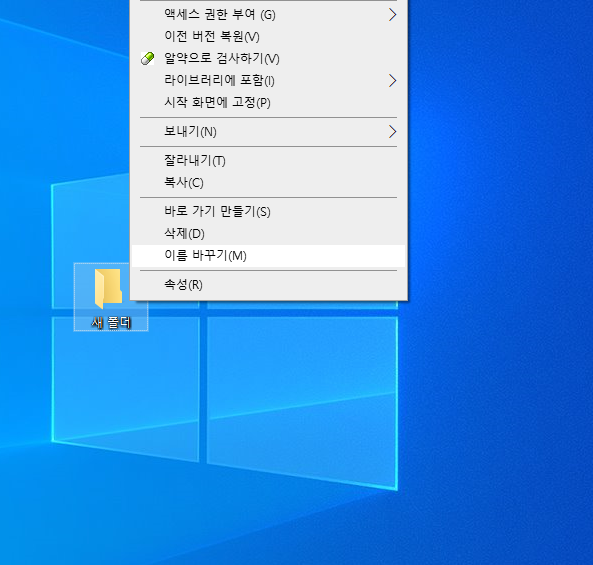Run 알약으로 검사하기(V) scan
The width and height of the screenshot is (593, 565).
[x=269, y=59]
